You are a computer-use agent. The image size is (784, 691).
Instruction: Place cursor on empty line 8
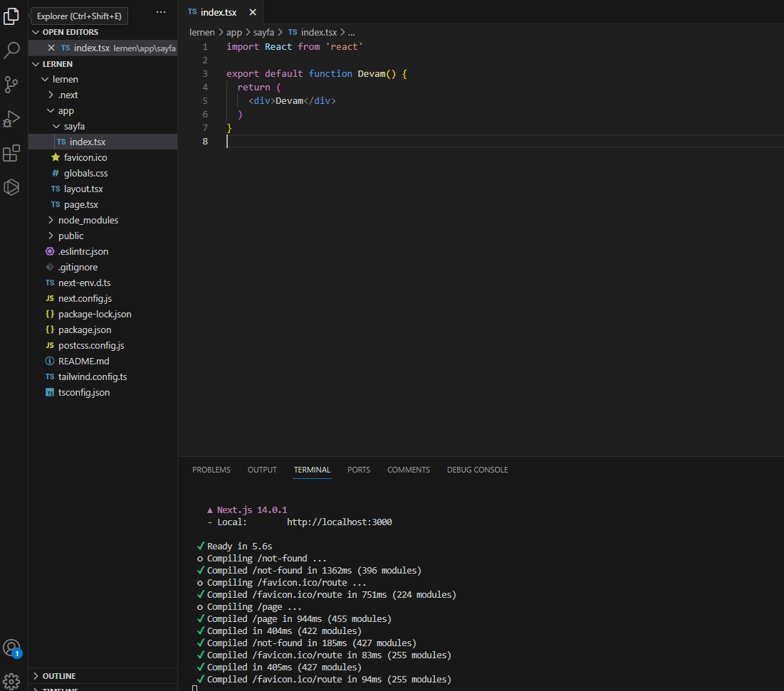[505, 142]
